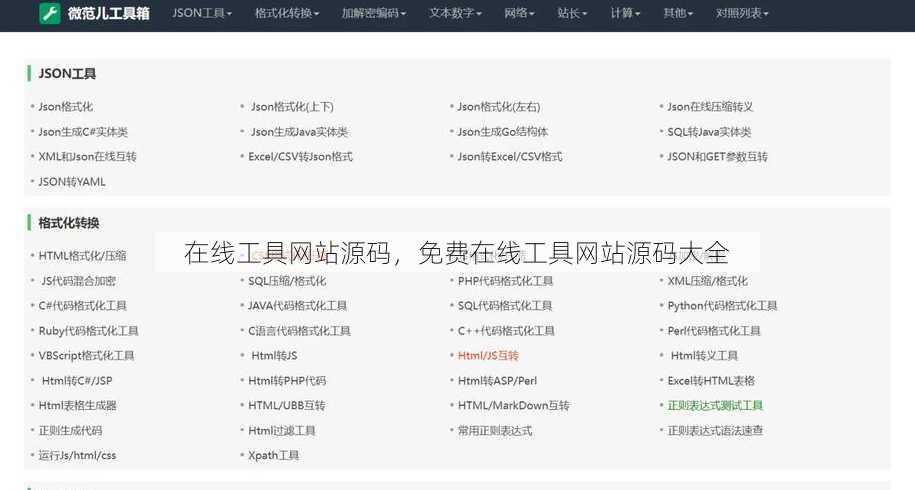The image size is (915, 490).
Task: Open JSON和GET参数互转 link
Action: point(717,156)
